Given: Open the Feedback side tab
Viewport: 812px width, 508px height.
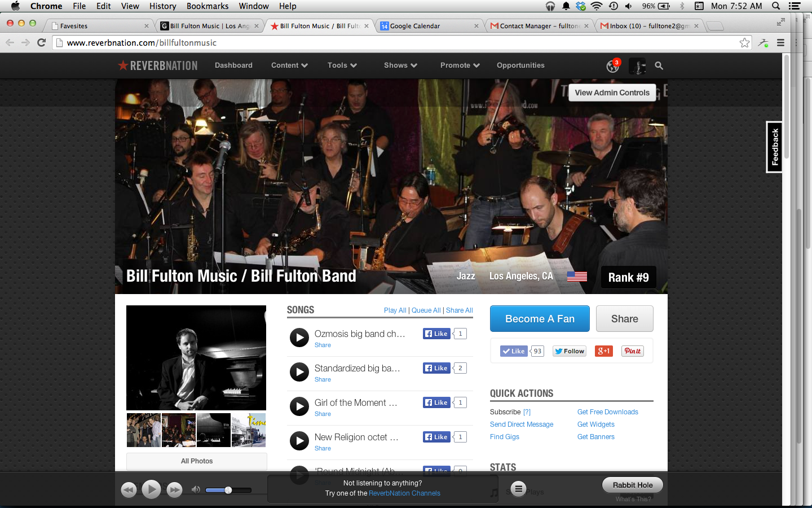Looking at the screenshot, I should [774, 147].
